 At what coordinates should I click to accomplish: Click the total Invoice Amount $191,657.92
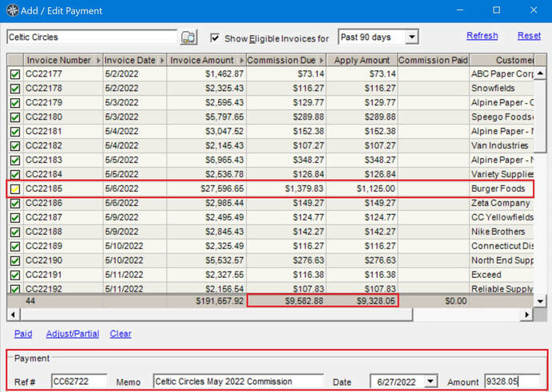(x=207, y=301)
